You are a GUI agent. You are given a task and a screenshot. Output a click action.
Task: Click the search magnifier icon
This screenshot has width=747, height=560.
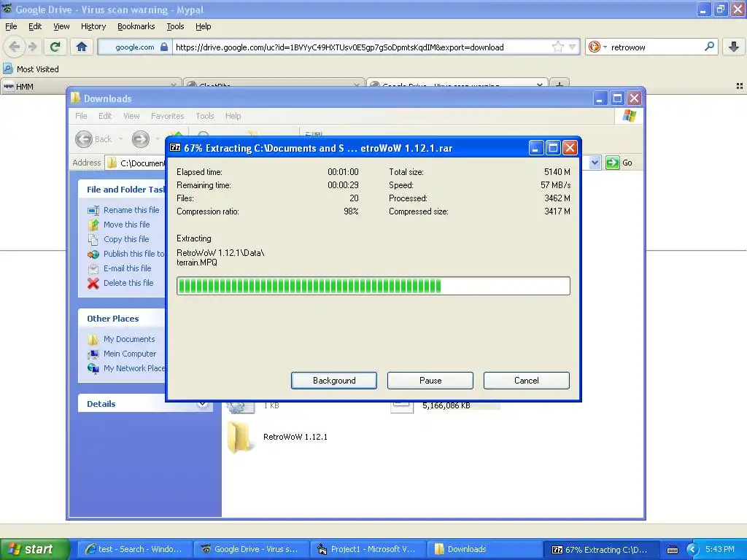point(709,47)
